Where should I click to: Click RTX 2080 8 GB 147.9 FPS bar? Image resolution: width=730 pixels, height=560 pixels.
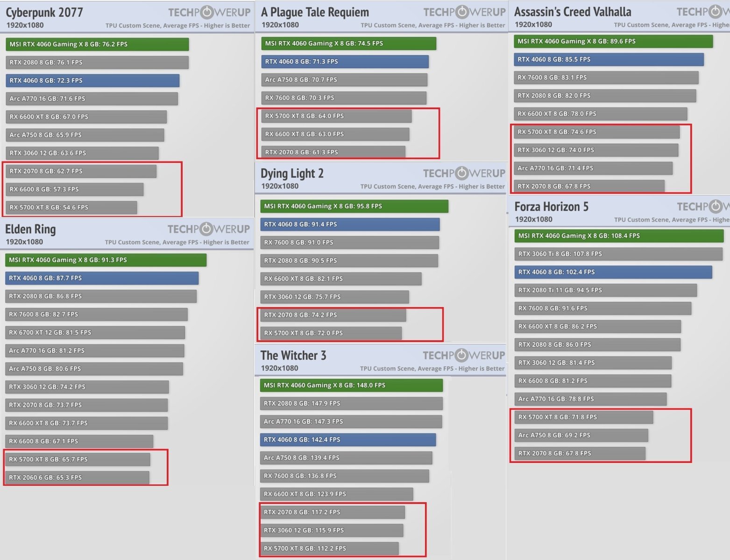coord(351,404)
